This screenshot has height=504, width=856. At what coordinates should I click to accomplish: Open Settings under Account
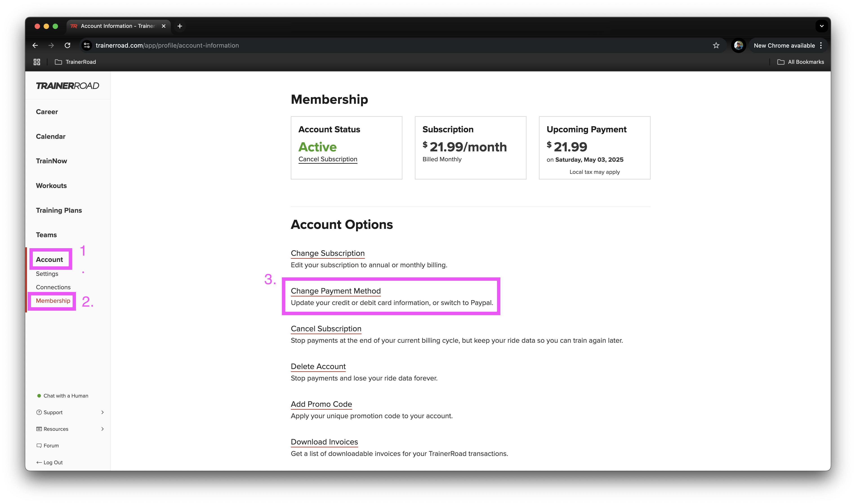[47, 274]
